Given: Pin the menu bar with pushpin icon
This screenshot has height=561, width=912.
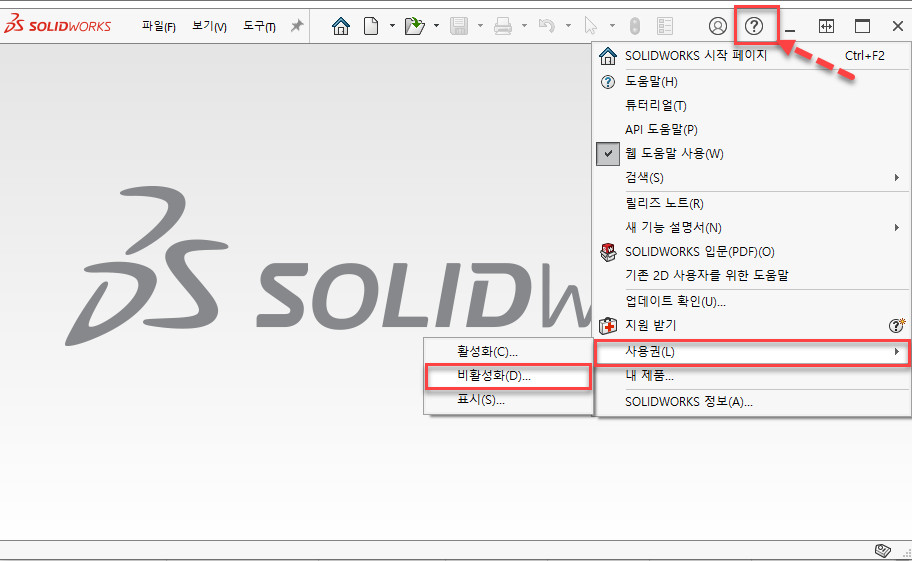Looking at the screenshot, I should 297,26.
